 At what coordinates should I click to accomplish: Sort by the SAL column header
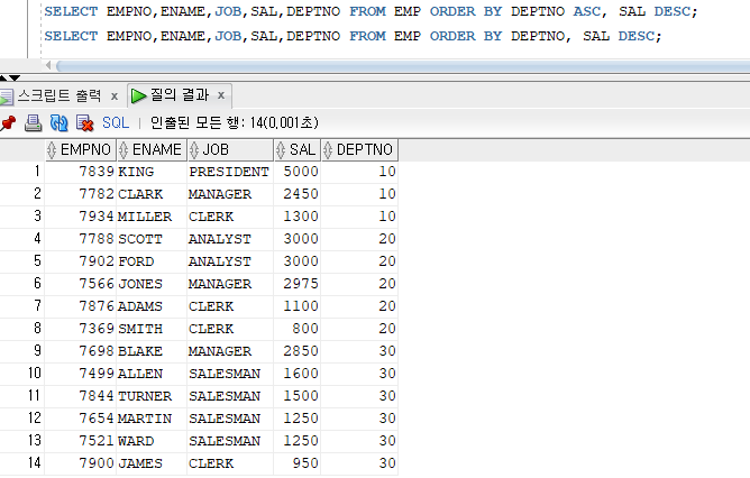[297, 150]
